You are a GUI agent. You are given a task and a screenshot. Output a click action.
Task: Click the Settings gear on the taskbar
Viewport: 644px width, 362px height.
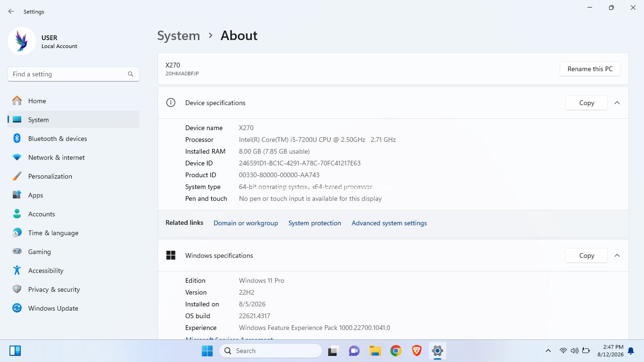tap(438, 351)
